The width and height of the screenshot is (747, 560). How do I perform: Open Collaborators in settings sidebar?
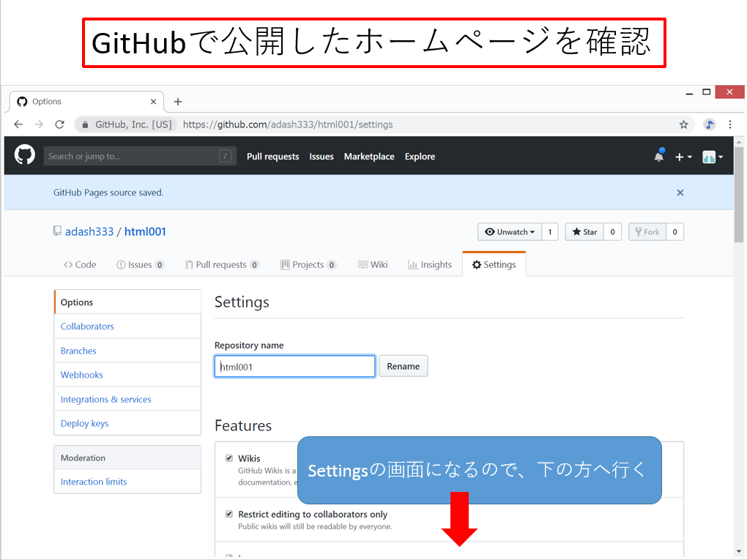click(87, 326)
